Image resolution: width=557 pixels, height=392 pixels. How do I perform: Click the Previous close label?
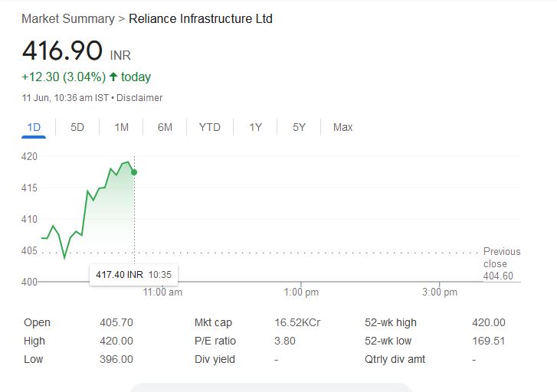(x=501, y=257)
